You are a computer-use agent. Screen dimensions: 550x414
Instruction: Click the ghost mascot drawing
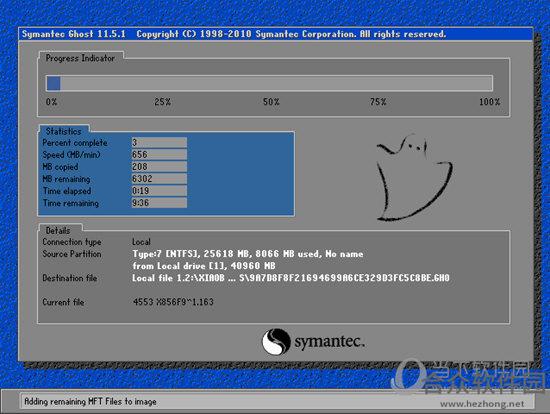(414, 177)
